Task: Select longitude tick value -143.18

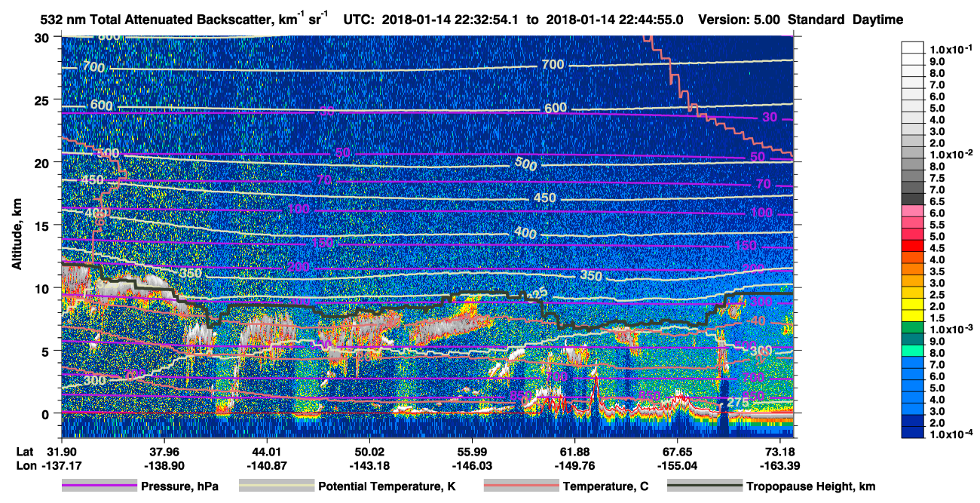Action: [x=369, y=465]
